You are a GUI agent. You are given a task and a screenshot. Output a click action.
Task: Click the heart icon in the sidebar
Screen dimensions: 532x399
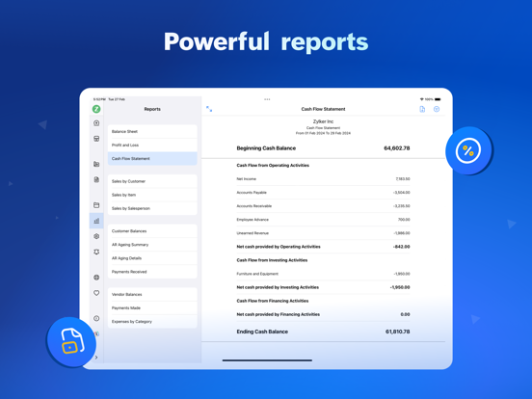[96, 293]
